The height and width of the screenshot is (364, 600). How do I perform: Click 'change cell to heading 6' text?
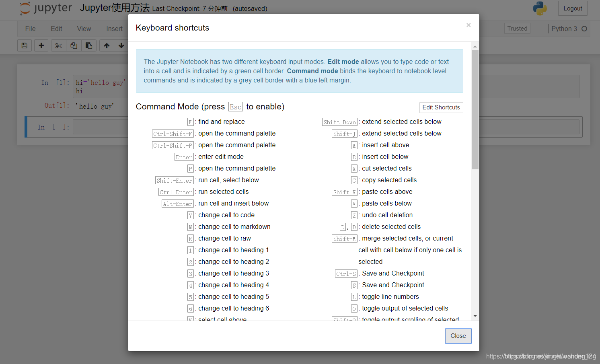234,308
